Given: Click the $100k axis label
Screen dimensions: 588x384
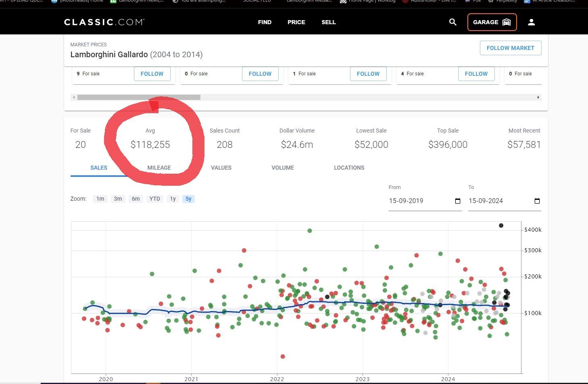Looking at the screenshot, I should point(533,313).
